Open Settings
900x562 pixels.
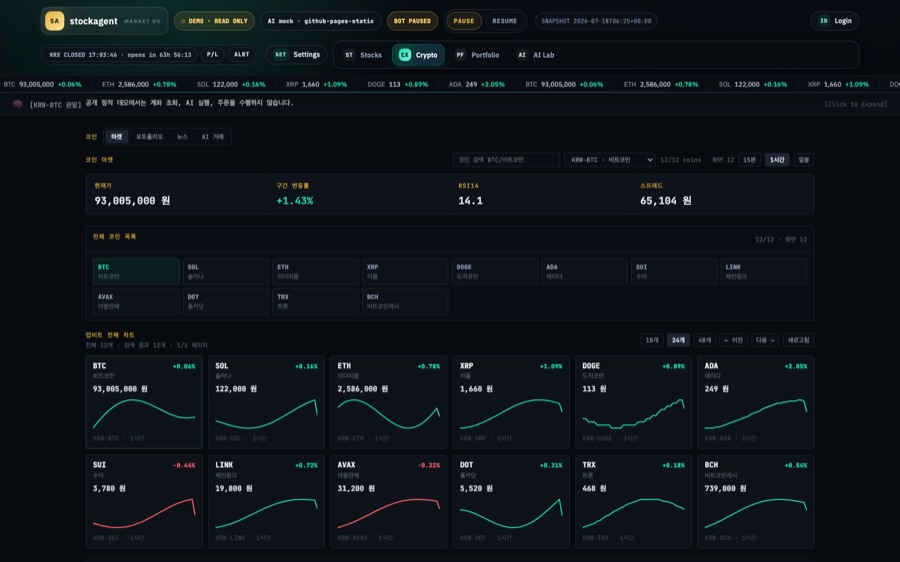tap(297, 55)
